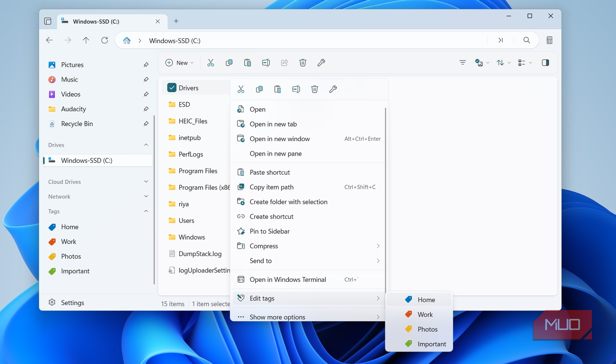Click the Paste icon in the main toolbar
Screen dimensions: 616x364
point(247,63)
